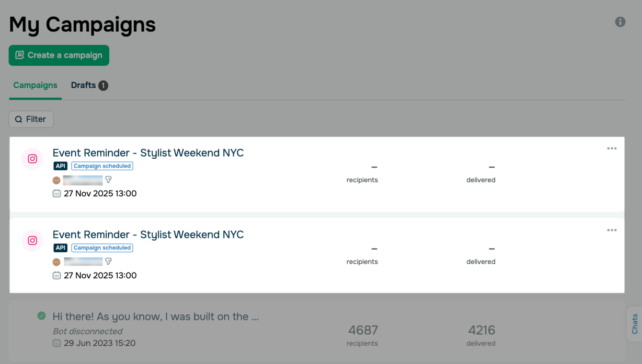Open the three-dot menu for the top campaign
The image size is (642, 364).
pos(612,149)
